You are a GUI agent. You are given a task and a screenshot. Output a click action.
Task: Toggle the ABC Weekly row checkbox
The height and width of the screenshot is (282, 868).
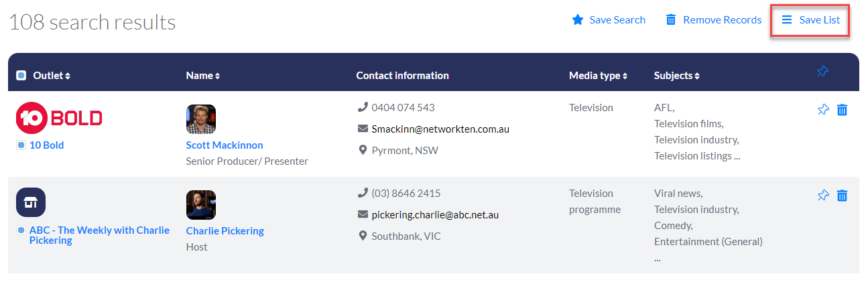coord(21,230)
